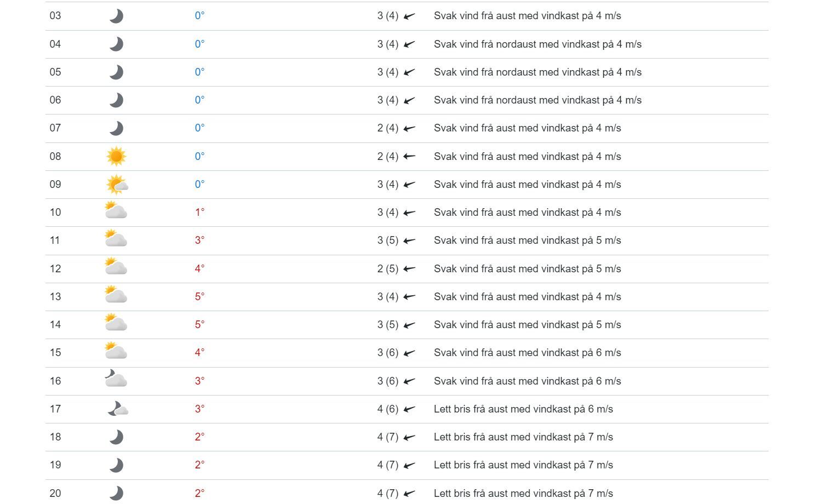Click the partly cloudy icon at hour 12
The width and height of the screenshot is (835, 504).
116,267
